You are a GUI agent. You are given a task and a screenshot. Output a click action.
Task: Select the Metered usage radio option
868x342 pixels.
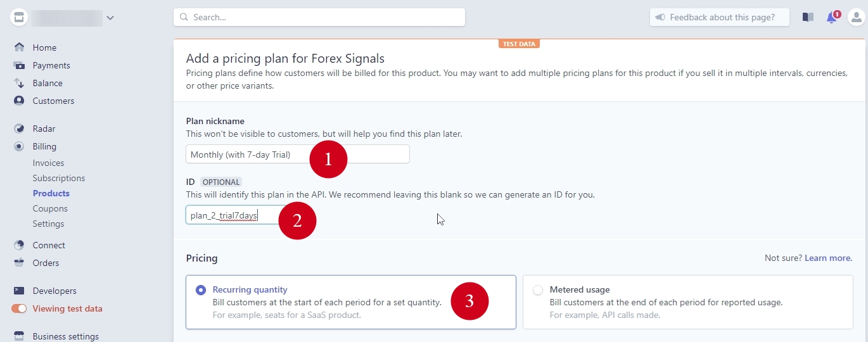tap(538, 290)
